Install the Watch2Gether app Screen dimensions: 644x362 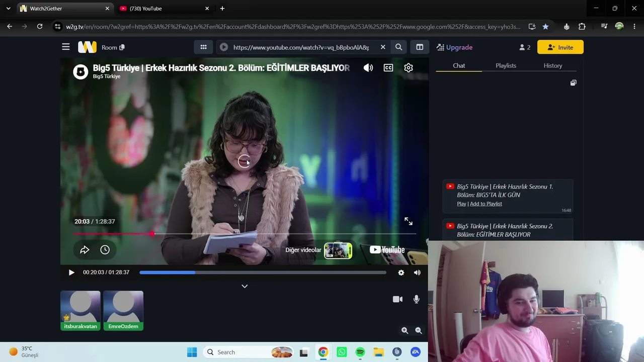[x=532, y=27]
